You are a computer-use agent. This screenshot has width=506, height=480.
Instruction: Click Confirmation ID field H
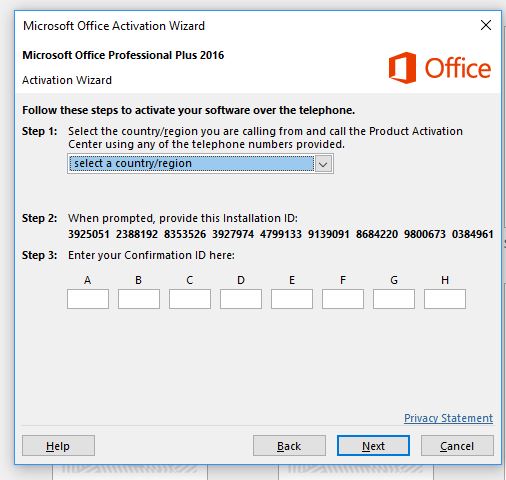tap(445, 299)
